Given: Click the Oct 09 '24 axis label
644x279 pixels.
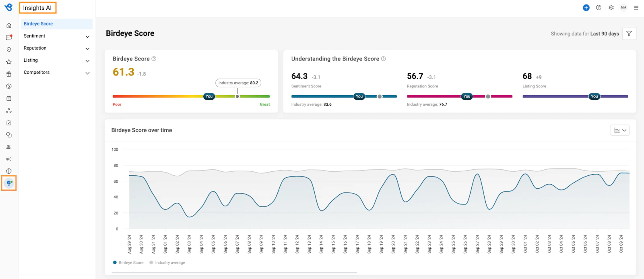Looking at the screenshot, I should pyautogui.click(x=621, y=244).
